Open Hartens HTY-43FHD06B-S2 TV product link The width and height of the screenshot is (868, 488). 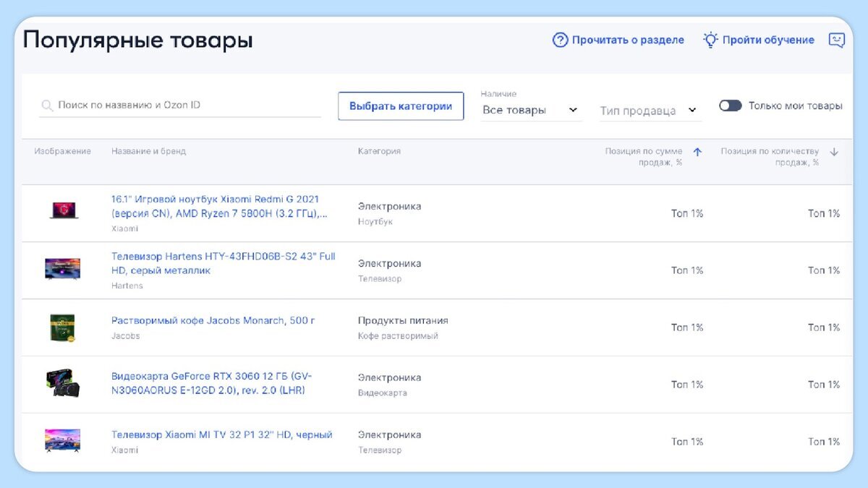point(224,263)
